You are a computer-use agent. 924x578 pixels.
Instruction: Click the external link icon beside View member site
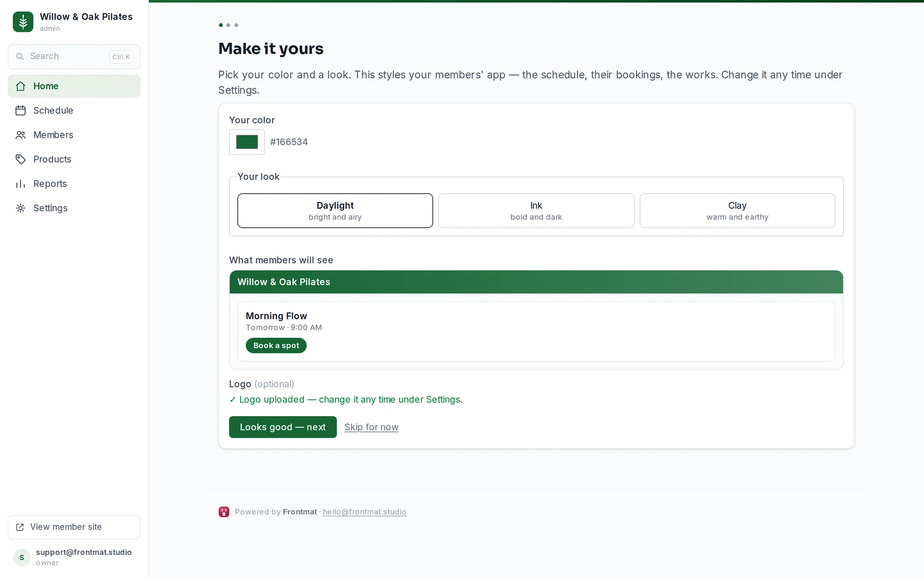click(x=20, y=527)
